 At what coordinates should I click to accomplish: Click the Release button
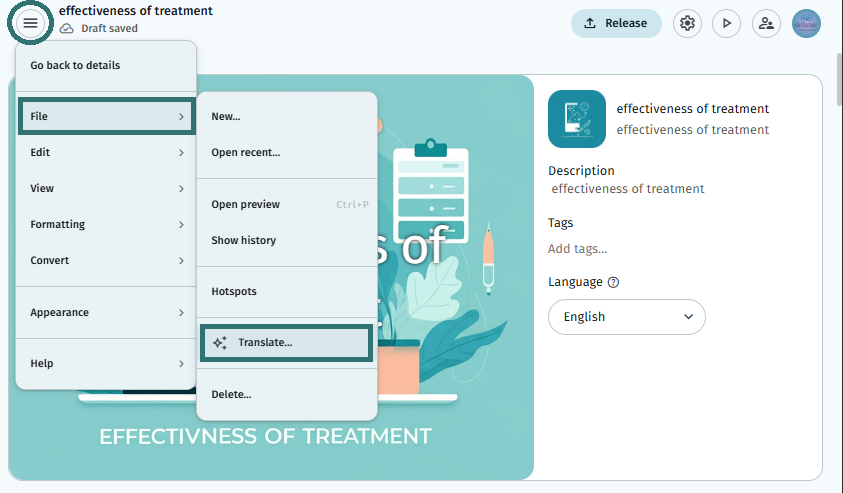(616, 23)
